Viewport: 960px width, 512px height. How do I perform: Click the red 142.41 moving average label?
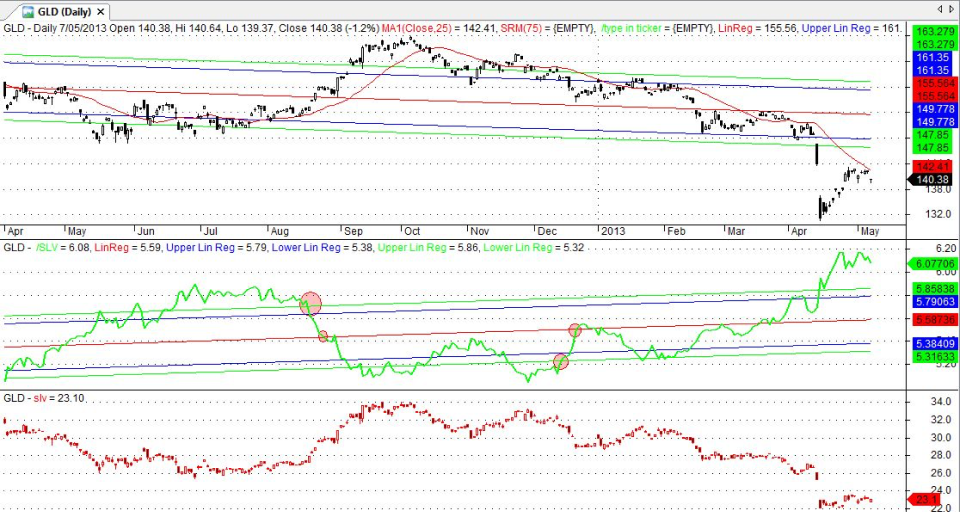[x=934, y=167]
